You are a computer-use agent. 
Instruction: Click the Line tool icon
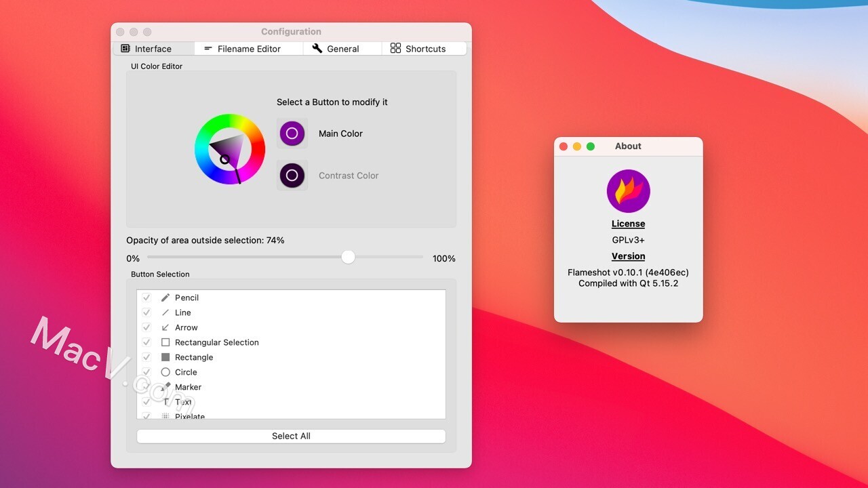[x=165, y=312]
